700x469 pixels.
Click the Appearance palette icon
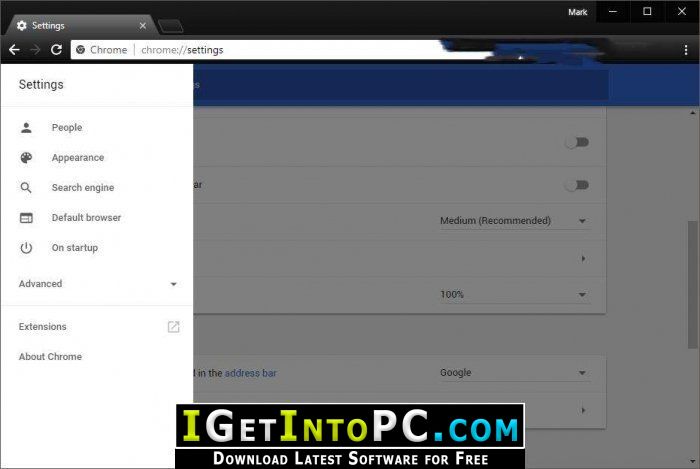pyautogui.click(x=26, y=158)
